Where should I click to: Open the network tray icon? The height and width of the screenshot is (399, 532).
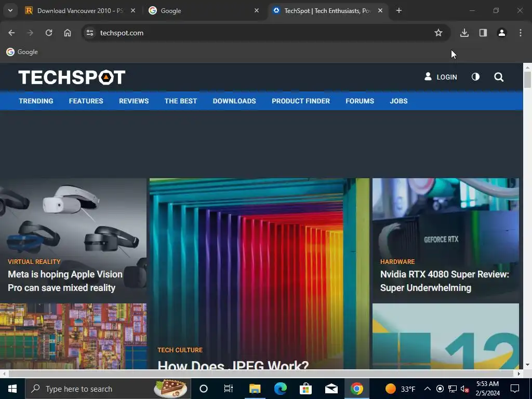[x=453, y=389]
